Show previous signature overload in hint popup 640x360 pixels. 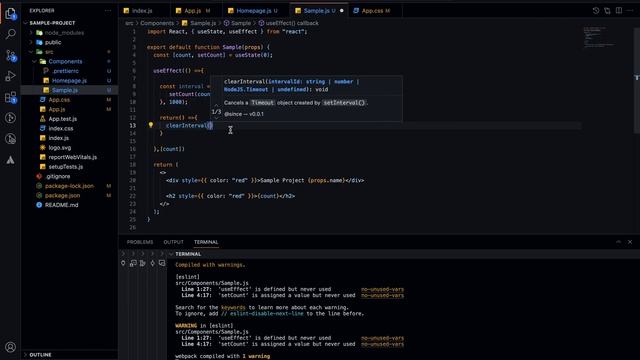point(216,106)
